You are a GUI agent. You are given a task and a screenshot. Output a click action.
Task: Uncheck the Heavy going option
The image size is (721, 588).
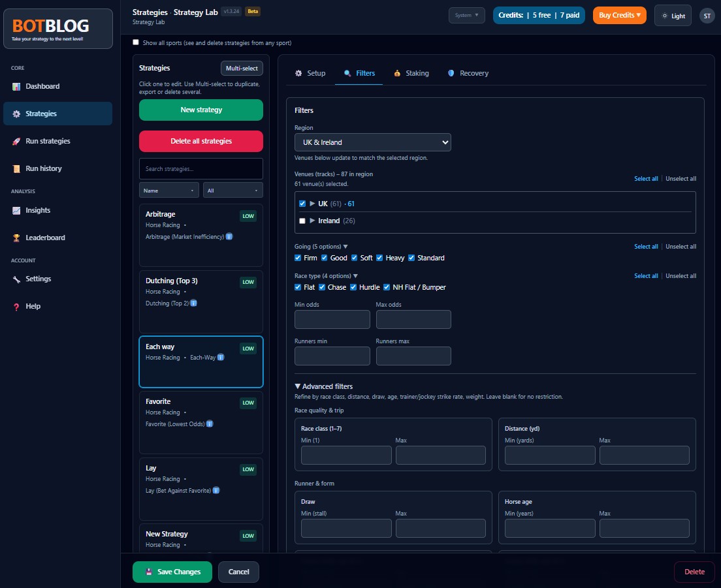pyautogui.click(x=379, y=258)
